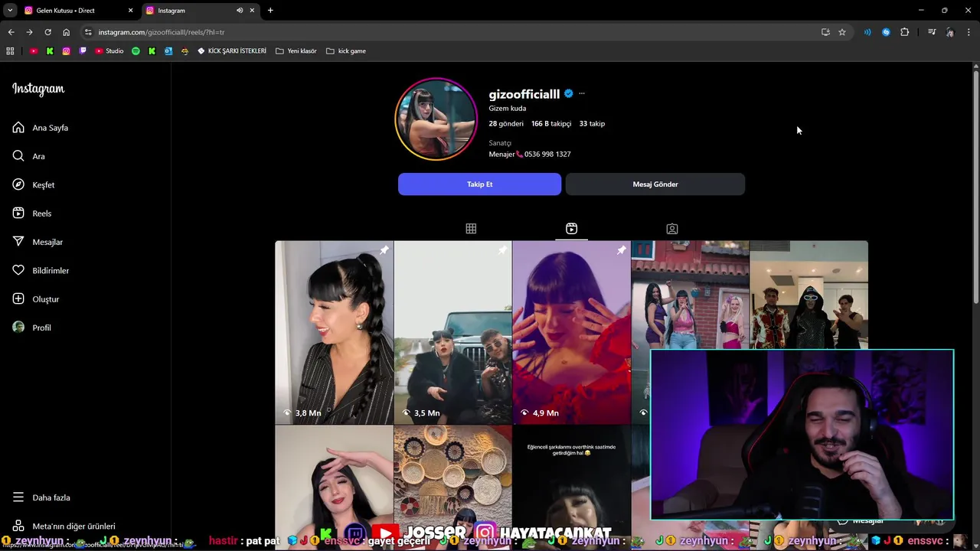The width and height of the screenshot is (980, 551).
Task: Open the Instagram bookmark icon
Action: point(66,51)
